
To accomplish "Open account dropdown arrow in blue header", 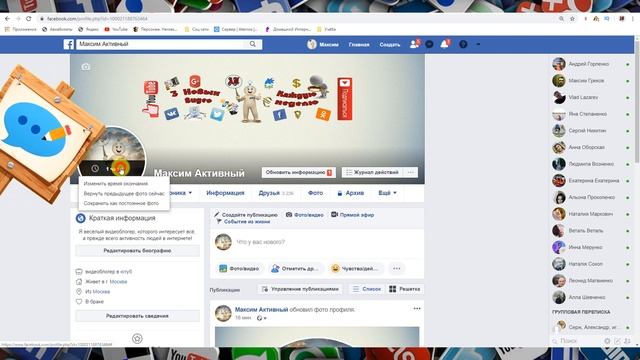I will click(x=478, y=44).
